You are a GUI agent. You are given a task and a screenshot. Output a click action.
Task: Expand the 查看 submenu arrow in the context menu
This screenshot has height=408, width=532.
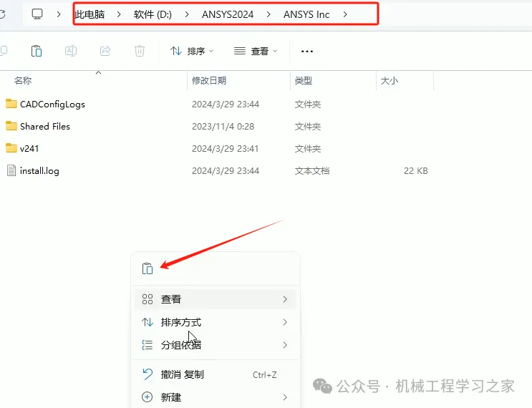[285, 299]
